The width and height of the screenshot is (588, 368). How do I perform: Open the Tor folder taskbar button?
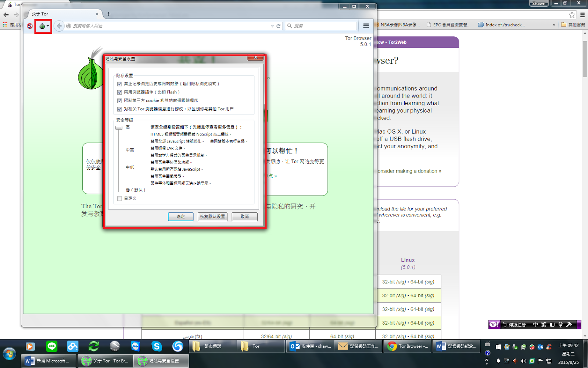pos(261,346)
